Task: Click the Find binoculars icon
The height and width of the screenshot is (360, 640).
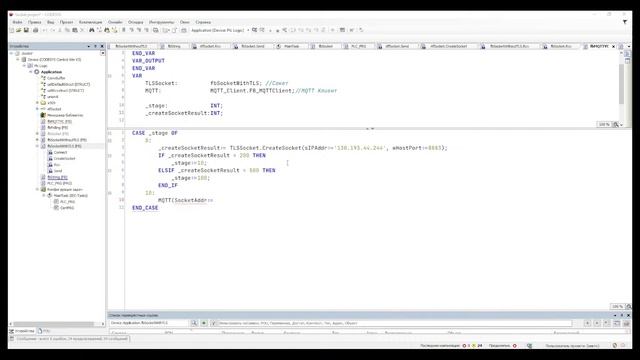Action: 91,30
